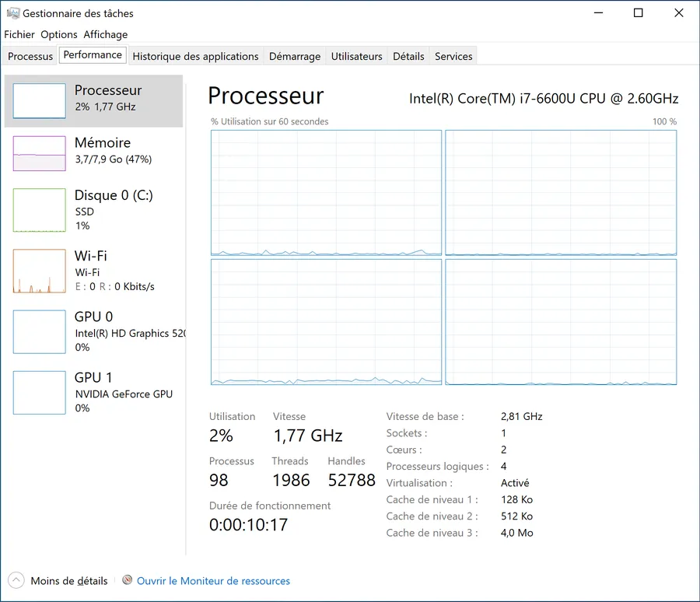The height and width of the screenshot is (602, 700).
Task: Click the Handles value 52788
Action: pos(352,480)
